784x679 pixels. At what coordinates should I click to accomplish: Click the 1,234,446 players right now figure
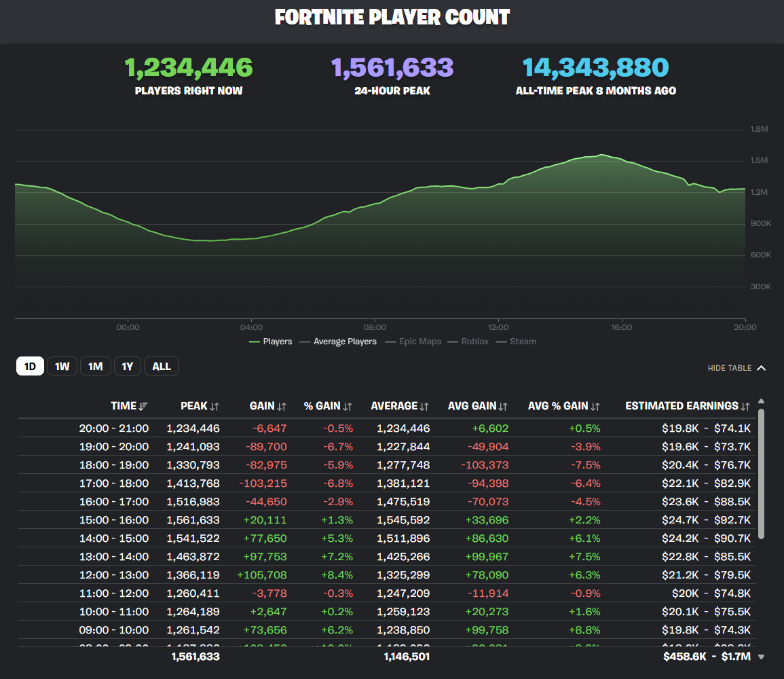(x=189, y=67)
